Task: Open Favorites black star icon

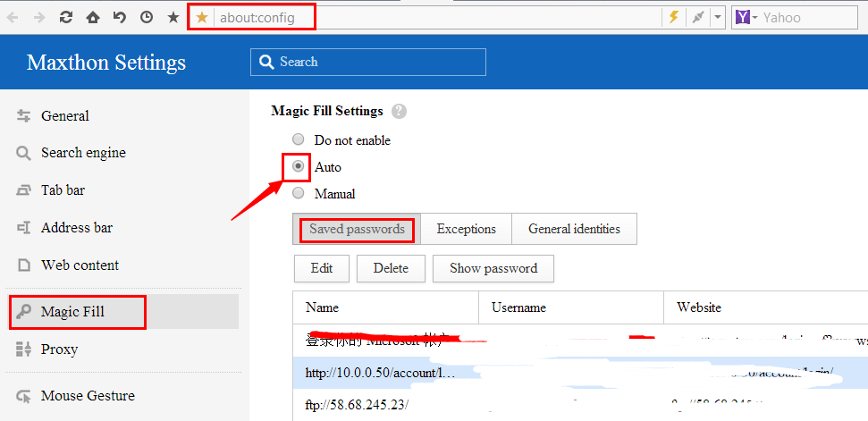Action: point(173,18)
